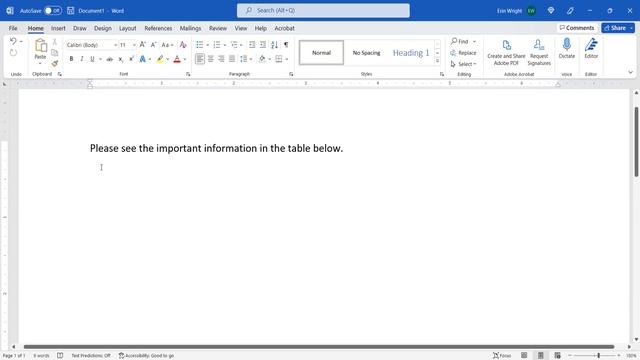Switch to Print Layout view
Viewport: 640px width, 360px height.
click(540, 356)
